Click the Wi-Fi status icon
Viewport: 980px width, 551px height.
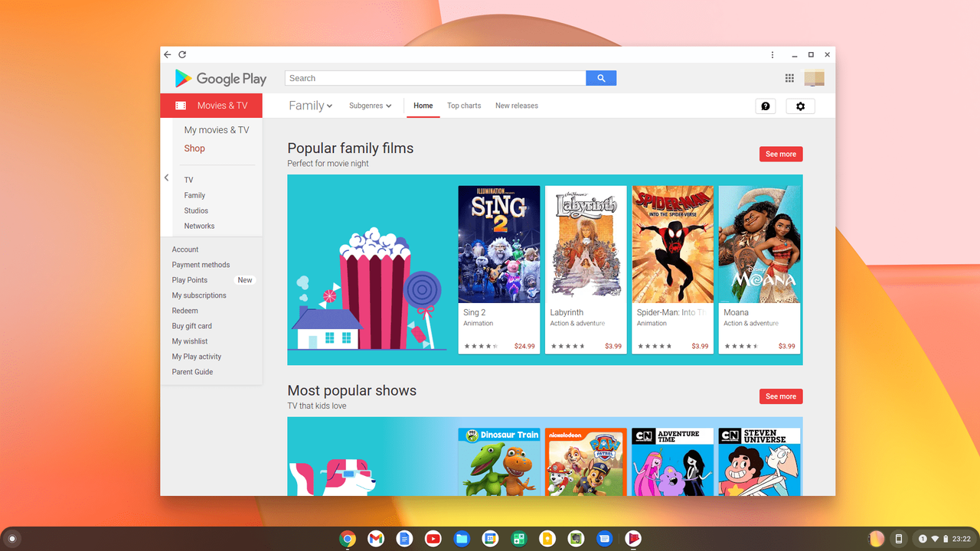point(935,539)
